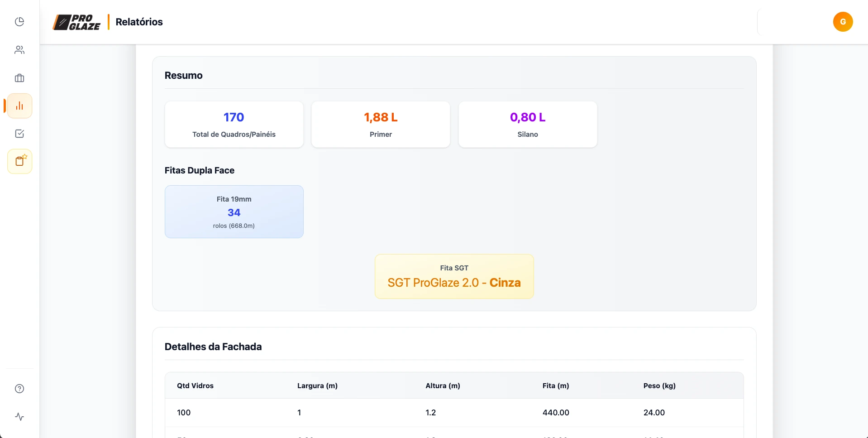Click the rolos (668.0m) text
The width and height of the screenshot is (868, 438).
tap(234, 226)
